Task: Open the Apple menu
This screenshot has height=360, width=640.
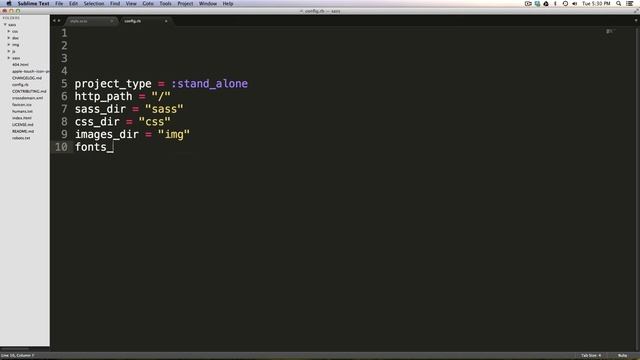Action: [9, 3]
